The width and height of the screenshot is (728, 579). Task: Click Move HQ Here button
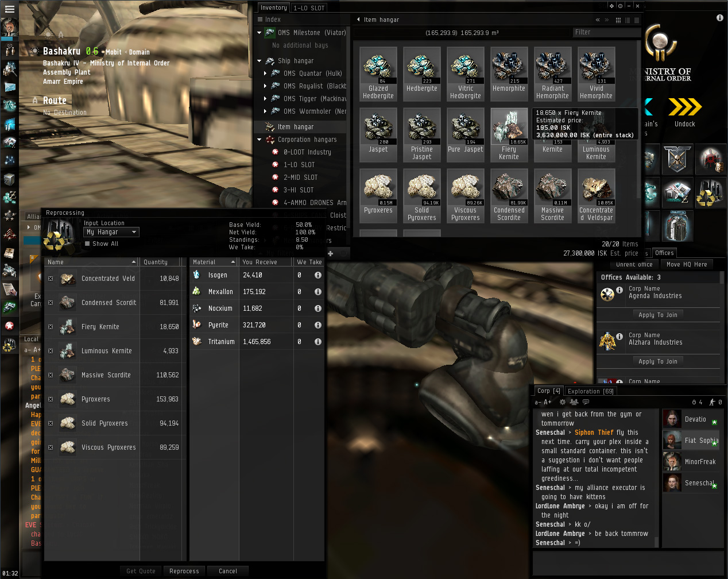687,264
